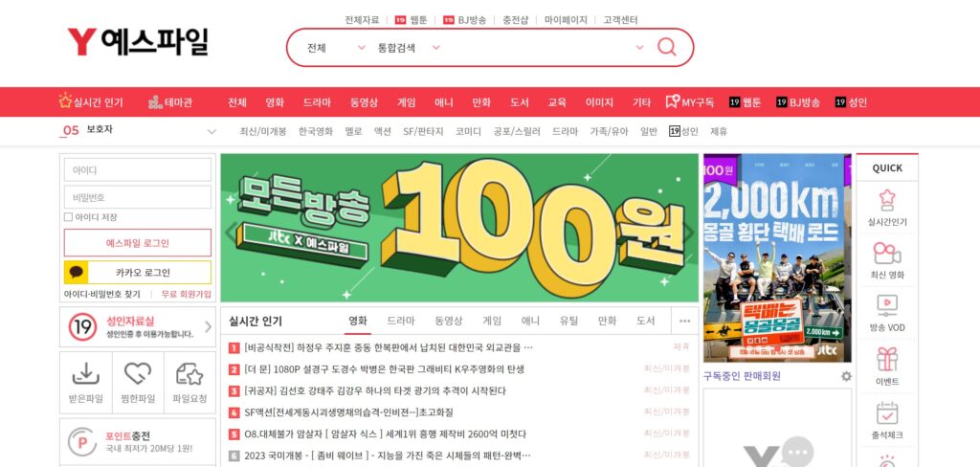980x467 pixels.
Task: Open 찜한파일 heart icon
Action: (x=138, y=374)
